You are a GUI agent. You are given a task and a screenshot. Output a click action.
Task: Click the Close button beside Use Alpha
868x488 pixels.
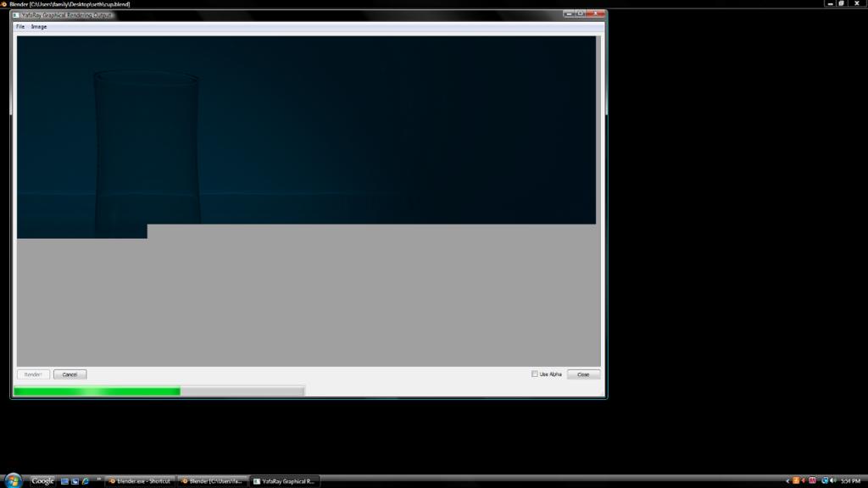click(583, 374)
